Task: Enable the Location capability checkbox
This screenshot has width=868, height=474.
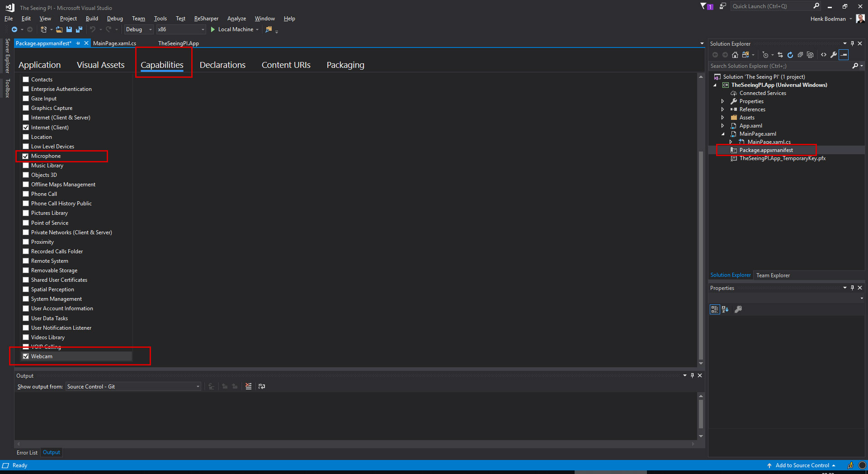Action: (x=26, y=137)
